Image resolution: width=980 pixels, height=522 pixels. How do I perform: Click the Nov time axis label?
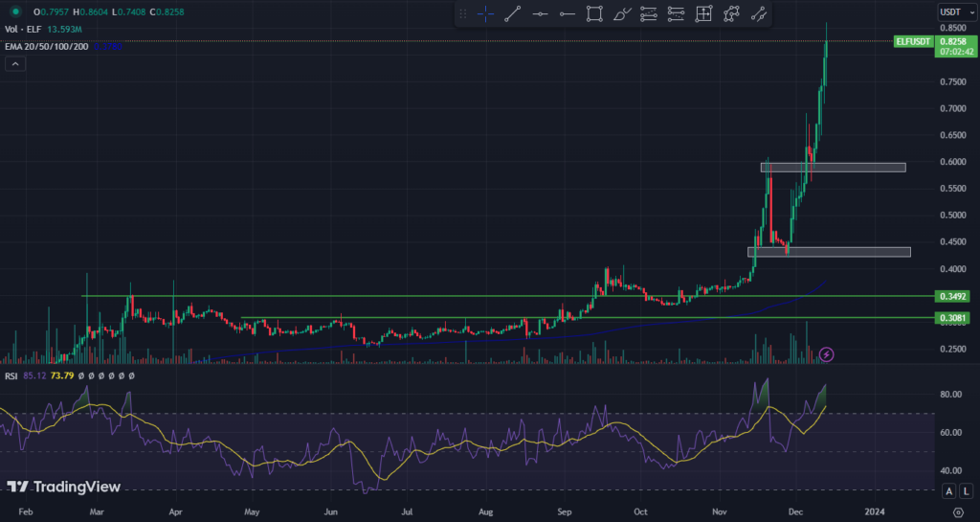coord(720,512)
